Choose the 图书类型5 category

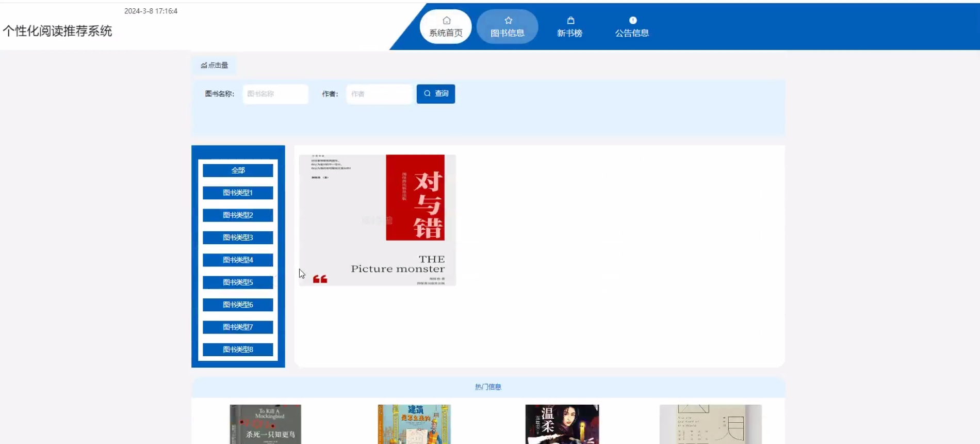click(238, 282)
